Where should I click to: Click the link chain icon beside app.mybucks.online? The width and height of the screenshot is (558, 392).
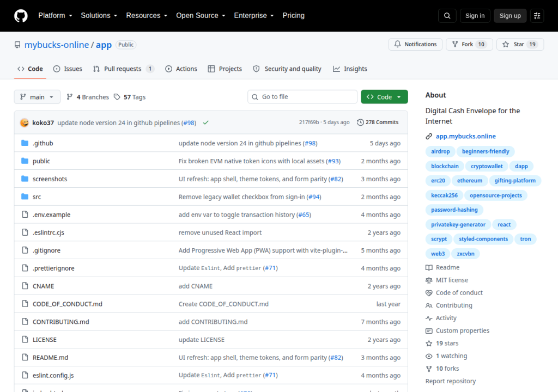pyautogui.click(x=429, y=136)
